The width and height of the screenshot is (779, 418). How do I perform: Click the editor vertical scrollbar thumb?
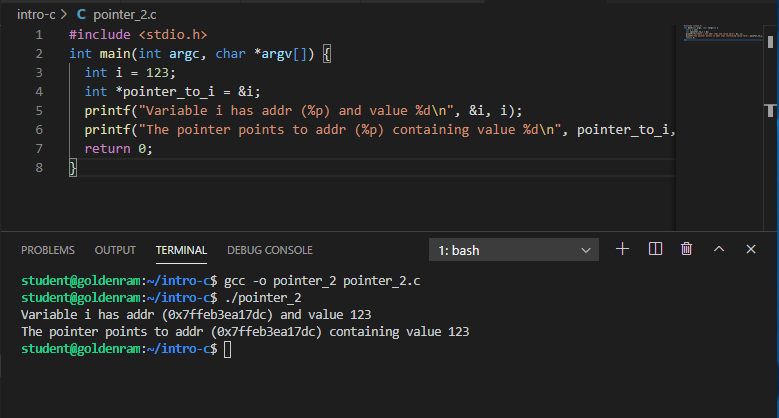[x=771, y=42]
